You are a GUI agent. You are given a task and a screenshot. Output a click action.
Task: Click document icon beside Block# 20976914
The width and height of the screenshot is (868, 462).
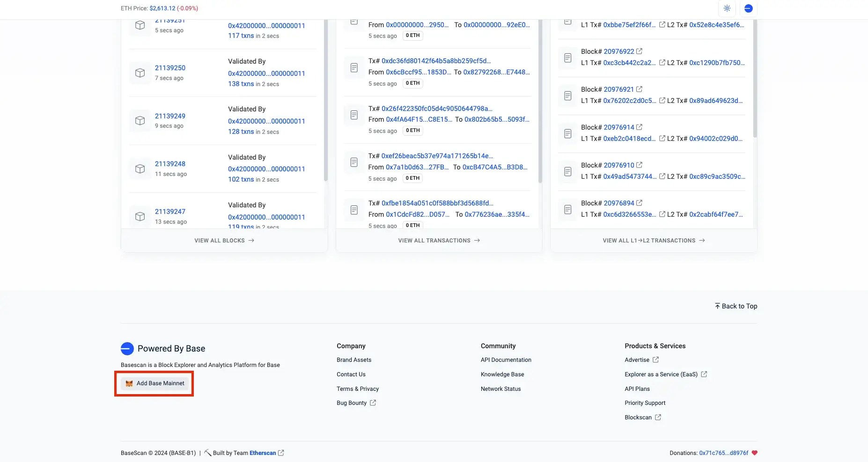coord(567,134)
